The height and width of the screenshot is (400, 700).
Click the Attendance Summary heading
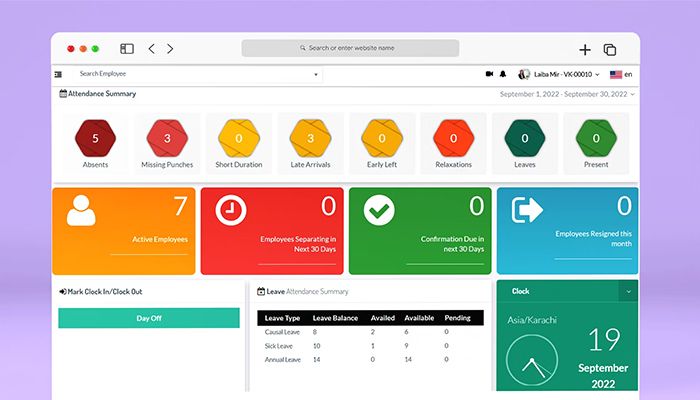98,94
